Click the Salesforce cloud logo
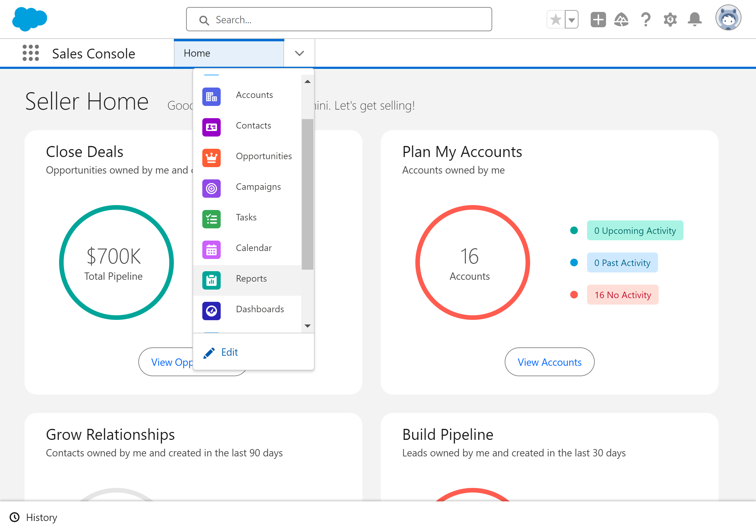 [x=30, y=19]
